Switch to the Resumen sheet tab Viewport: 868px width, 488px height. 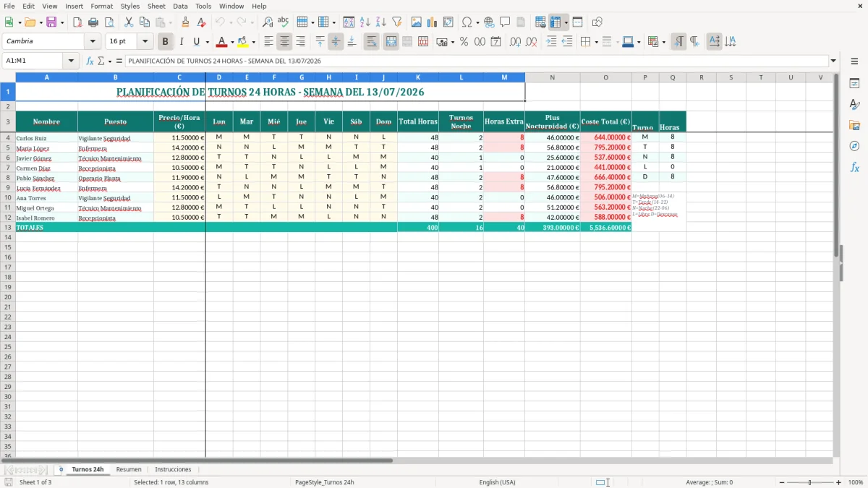129,469
